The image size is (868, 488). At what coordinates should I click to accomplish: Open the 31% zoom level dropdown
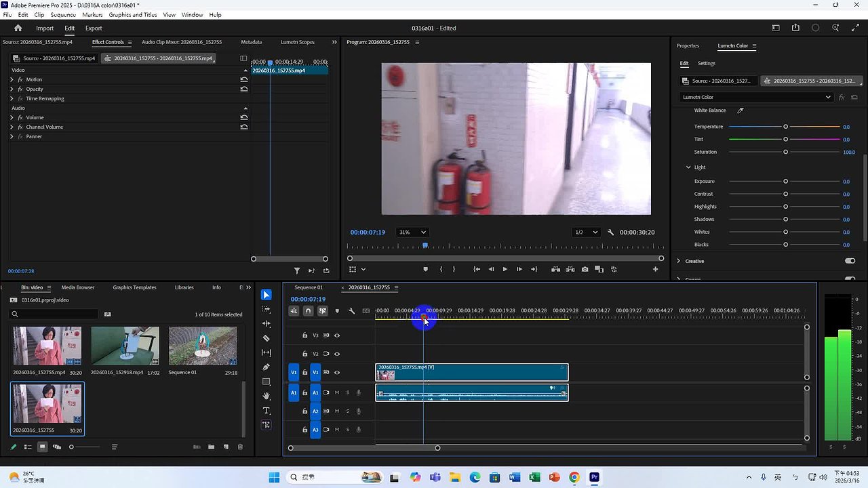412,232
